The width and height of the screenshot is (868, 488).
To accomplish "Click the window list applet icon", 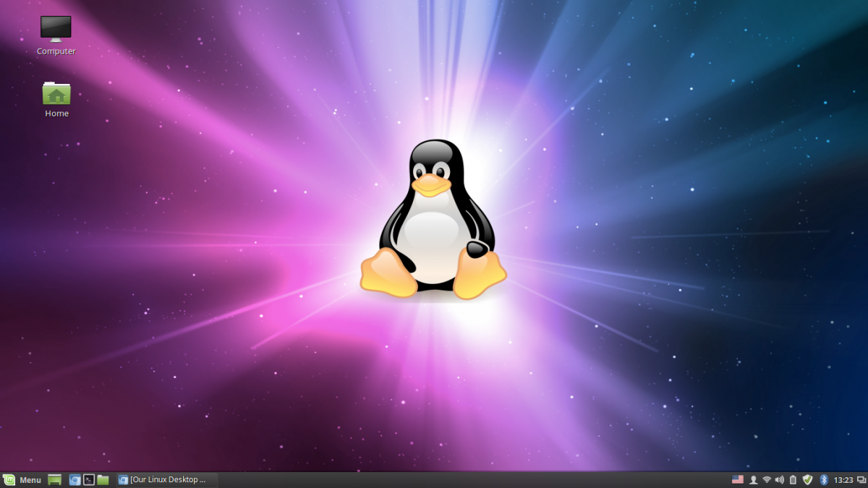I will point(861,480).
